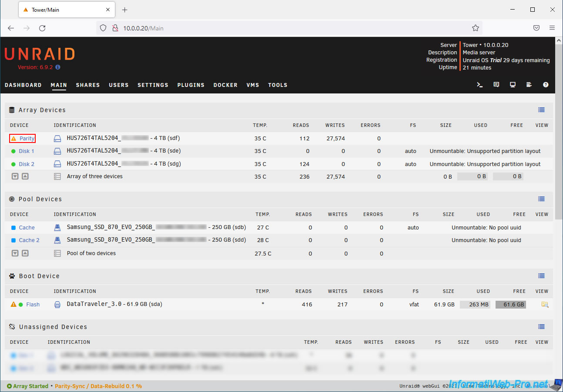Switch to the Dashboard tab
The height and width of the screenshot is (392, 563).
[23, 85]
